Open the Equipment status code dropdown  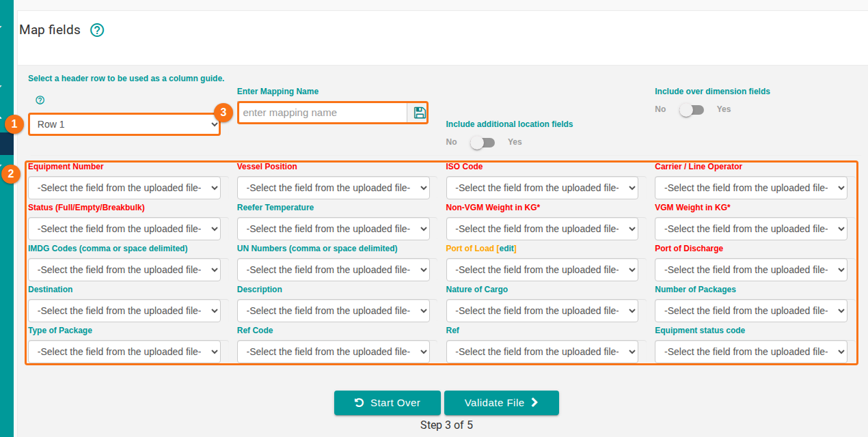751,352
